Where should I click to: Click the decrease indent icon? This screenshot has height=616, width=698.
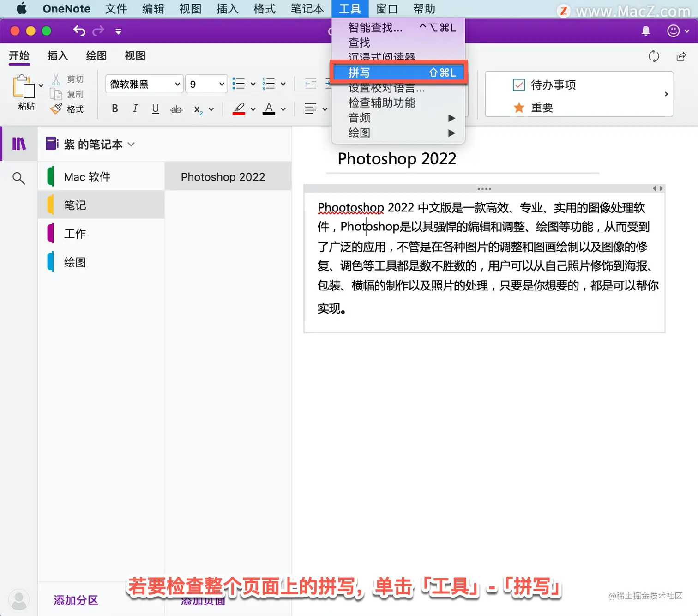coord(311,84)
